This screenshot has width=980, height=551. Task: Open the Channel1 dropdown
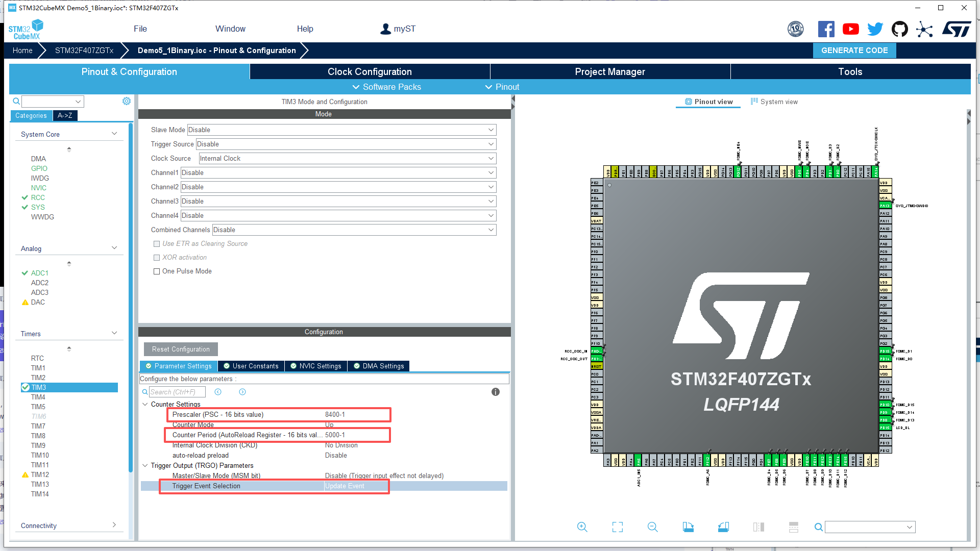pyautogui.click(x=338, y=173)
